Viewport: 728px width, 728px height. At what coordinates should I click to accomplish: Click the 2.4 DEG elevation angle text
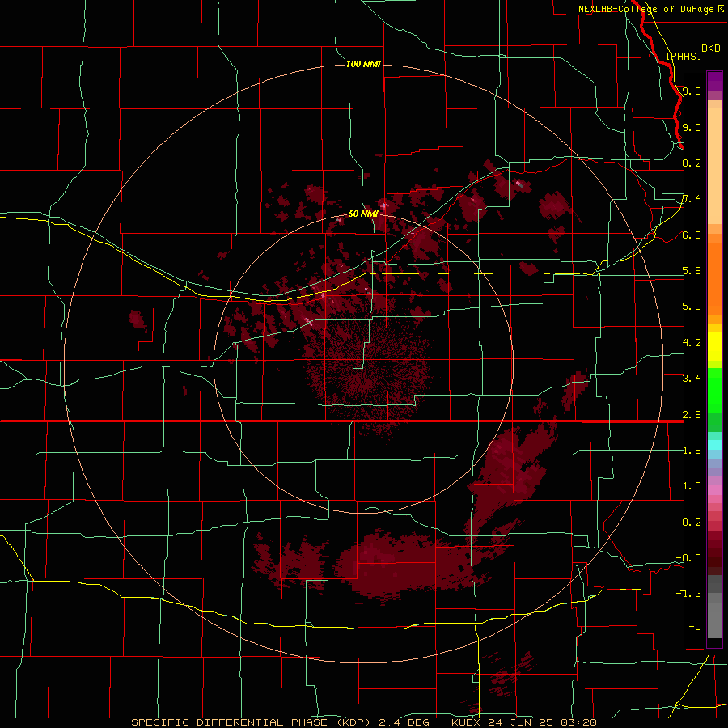(x=404, y=722)
